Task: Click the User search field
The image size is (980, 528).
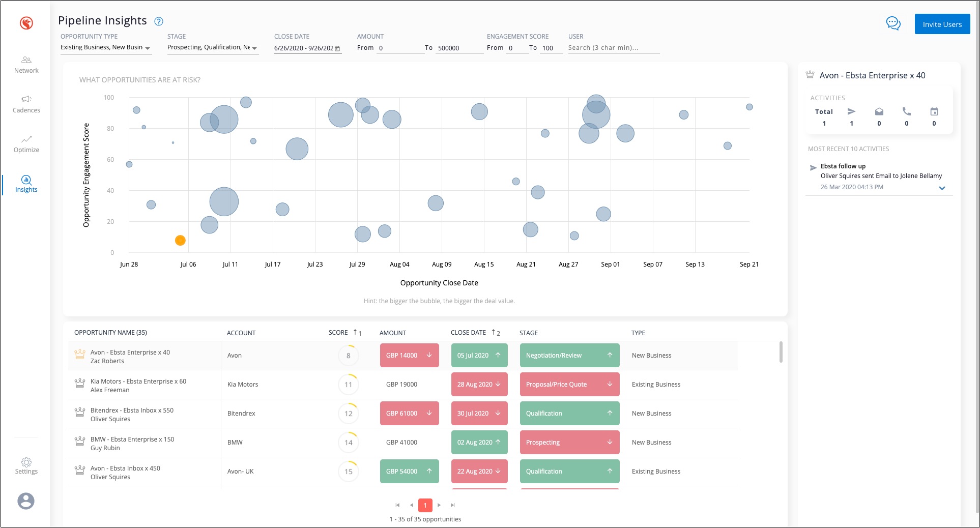Action: 613,48
